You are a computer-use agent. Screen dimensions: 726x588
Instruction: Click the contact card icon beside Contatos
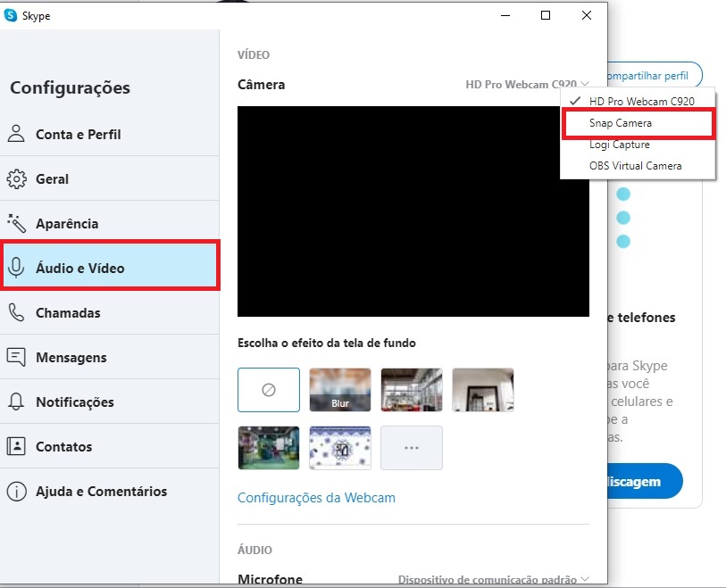point(16,446)
